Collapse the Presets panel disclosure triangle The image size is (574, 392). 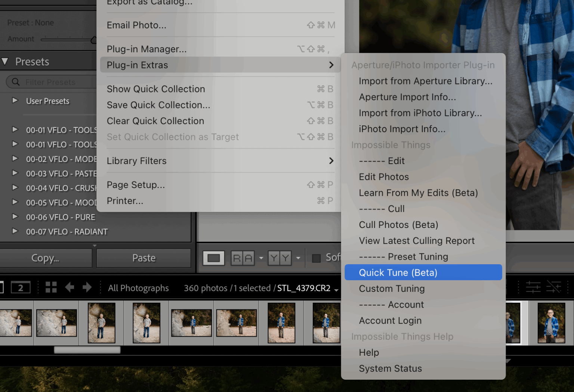point(6,62)
